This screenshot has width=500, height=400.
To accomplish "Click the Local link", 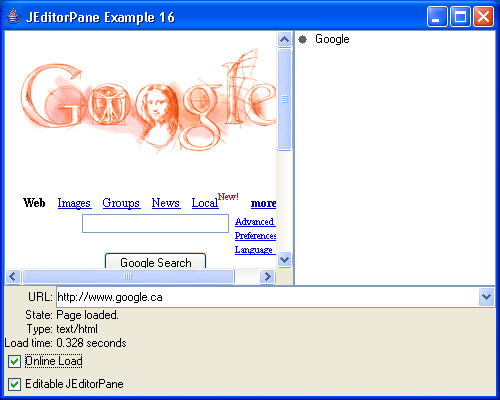I will [205, 203].
